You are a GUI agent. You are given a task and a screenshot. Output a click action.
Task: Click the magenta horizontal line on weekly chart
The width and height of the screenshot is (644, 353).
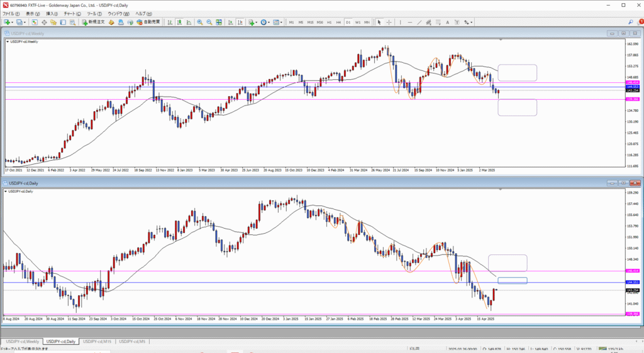point(252,99)
